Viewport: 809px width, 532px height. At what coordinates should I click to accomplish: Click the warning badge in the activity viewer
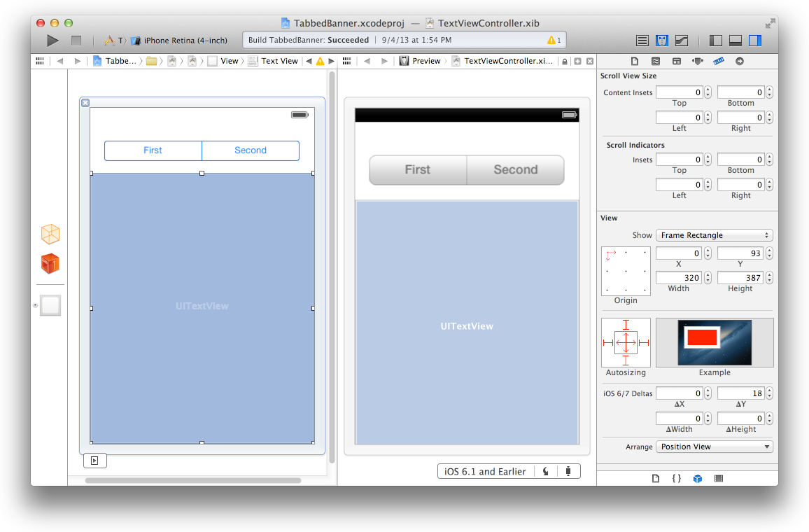pyautogui.click(x=553, y=40)
